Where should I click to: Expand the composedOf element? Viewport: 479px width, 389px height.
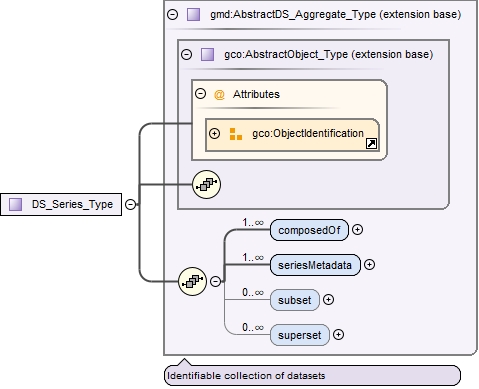point(357,230)
